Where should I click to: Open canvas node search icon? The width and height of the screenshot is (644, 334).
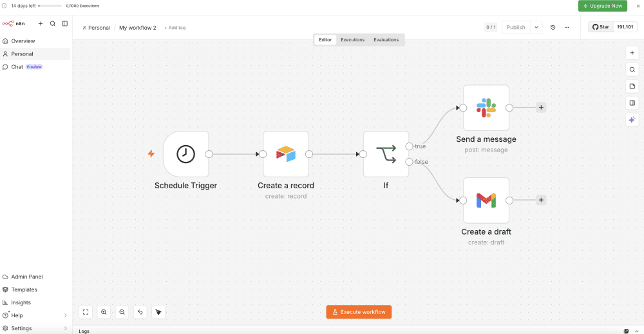632,70
